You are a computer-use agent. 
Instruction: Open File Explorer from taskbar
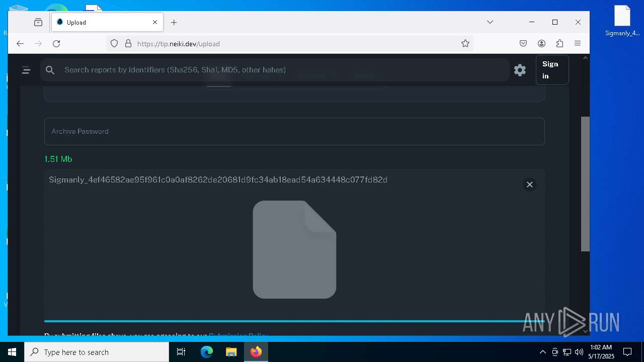coord(231,352)
